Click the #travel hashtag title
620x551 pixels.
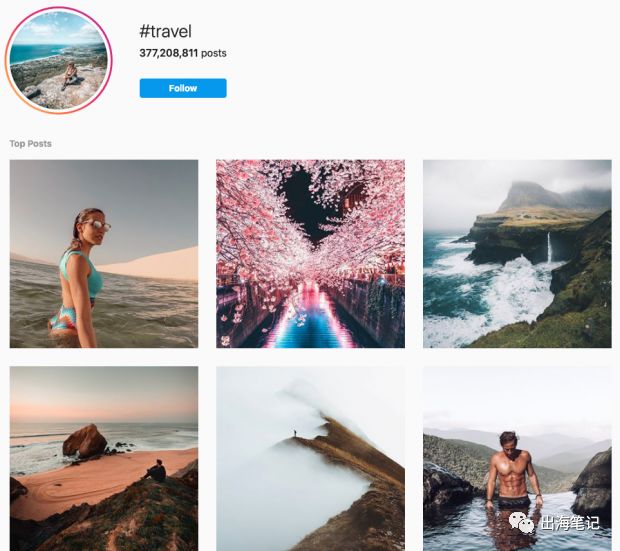pyautogui.click(x=165, y=31)
